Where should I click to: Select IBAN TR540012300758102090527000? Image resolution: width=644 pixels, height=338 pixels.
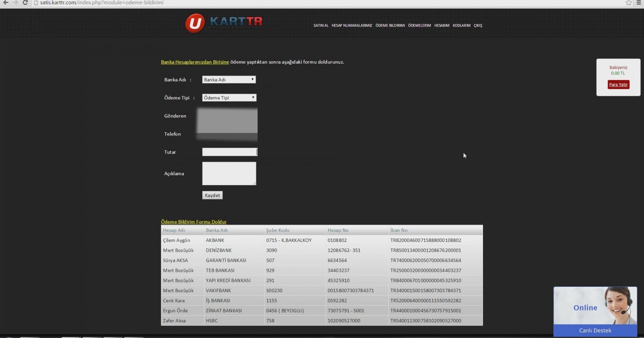click(x=426, y=320)
